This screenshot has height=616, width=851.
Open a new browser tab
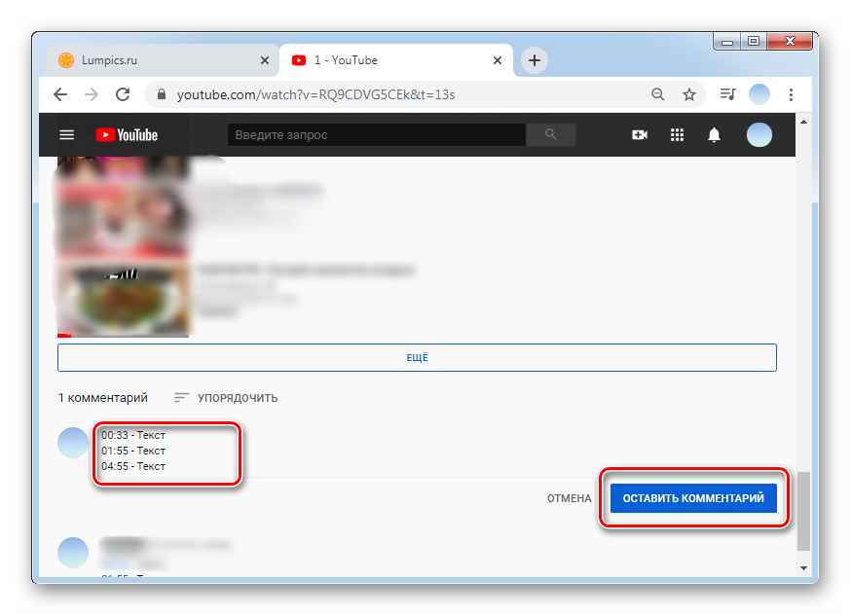pos(534,60)
